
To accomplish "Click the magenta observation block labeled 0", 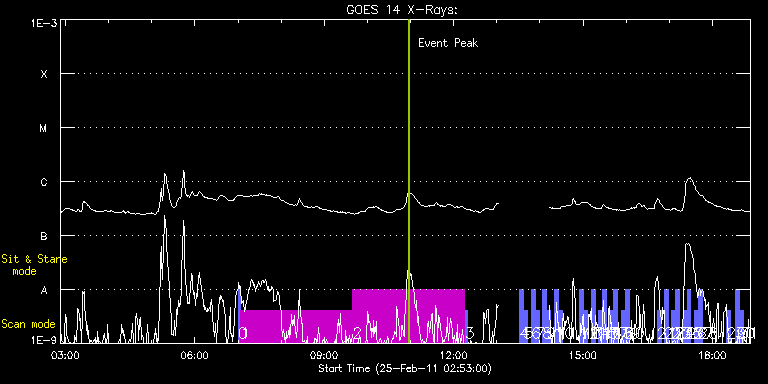I will (295, 326).
